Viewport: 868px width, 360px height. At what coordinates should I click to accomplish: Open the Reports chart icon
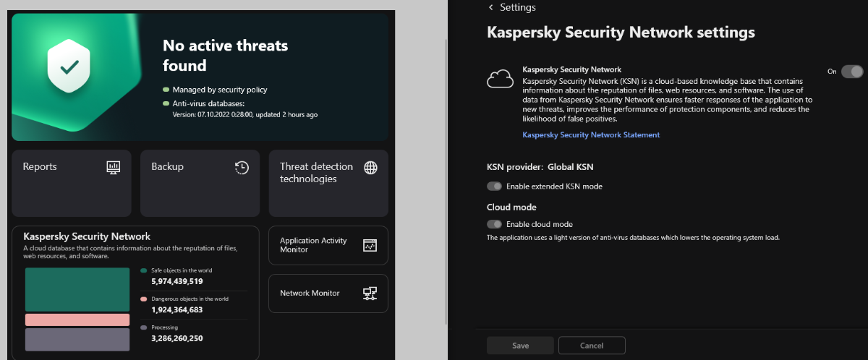[x=114, y=167]
